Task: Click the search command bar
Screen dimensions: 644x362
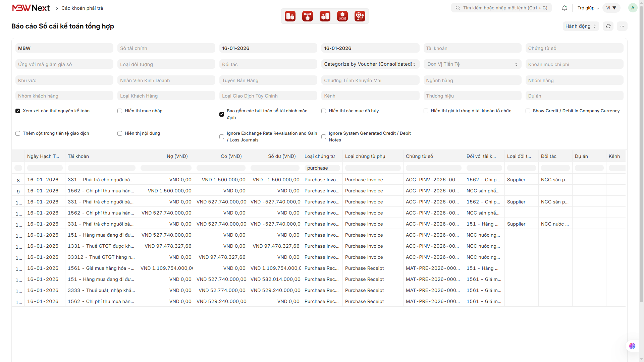Action: point(501,8)
